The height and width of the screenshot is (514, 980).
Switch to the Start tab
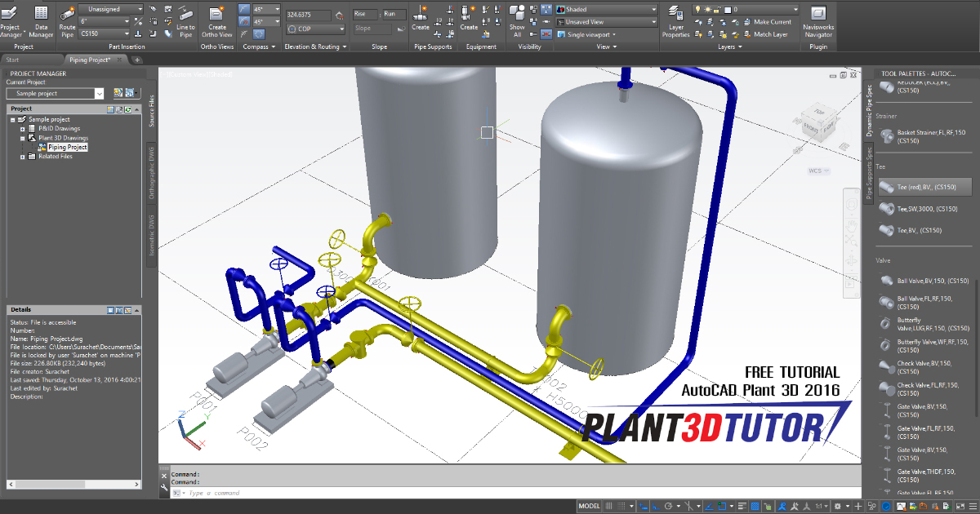tap(12, 60)
